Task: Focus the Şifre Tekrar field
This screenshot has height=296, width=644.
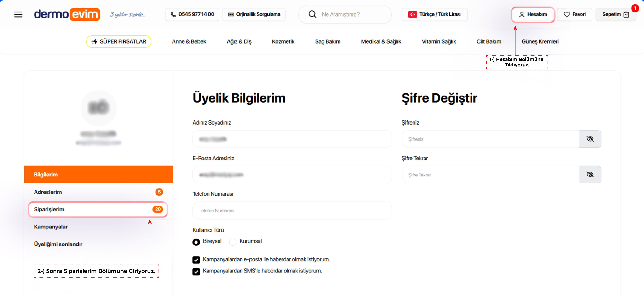Action: pos(490,175)
